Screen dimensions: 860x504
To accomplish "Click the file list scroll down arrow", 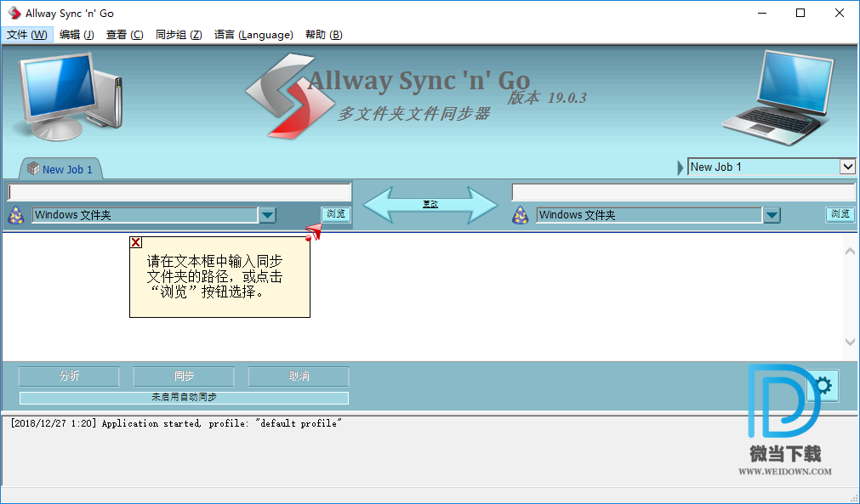I will tap(850, 343).
